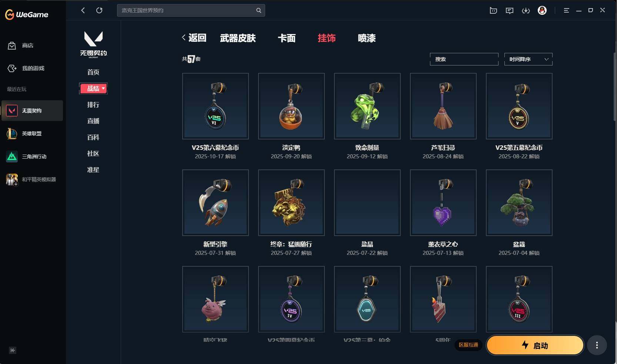This screenshot has width=617, height=364.
Task: Open the messages chat icon
Action: click(510, 10)
